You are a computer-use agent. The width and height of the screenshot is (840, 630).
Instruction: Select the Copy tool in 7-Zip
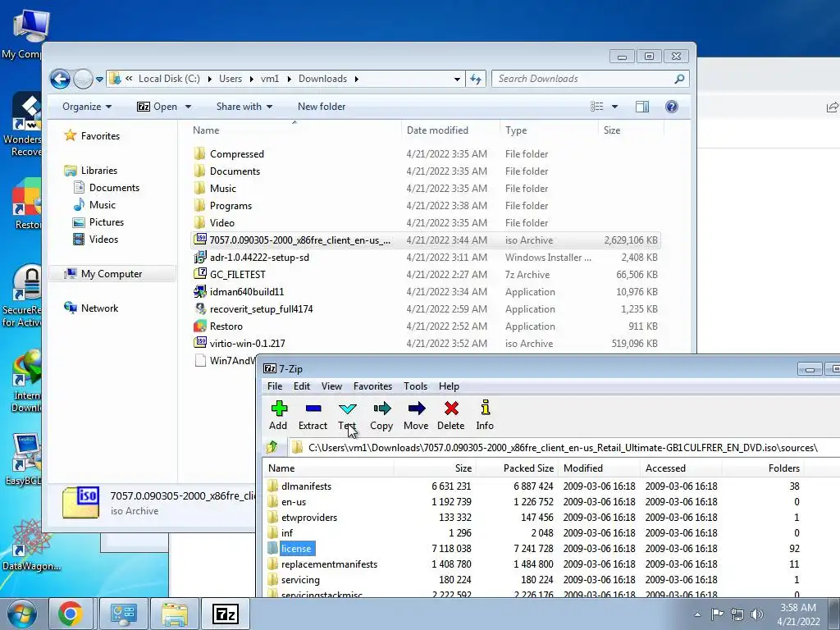(x=381, y=415)
